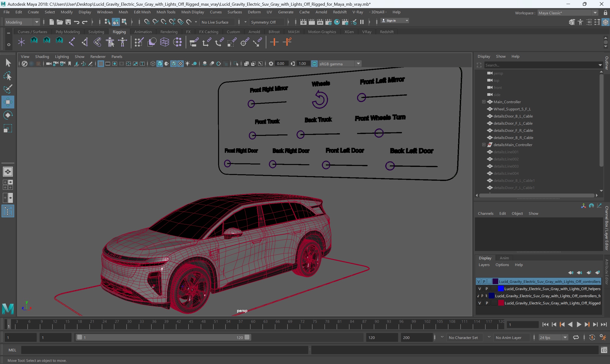Screen dimensions: 610x364
Task: Click the Set Key shelf icon
Action: coord(274,42)
